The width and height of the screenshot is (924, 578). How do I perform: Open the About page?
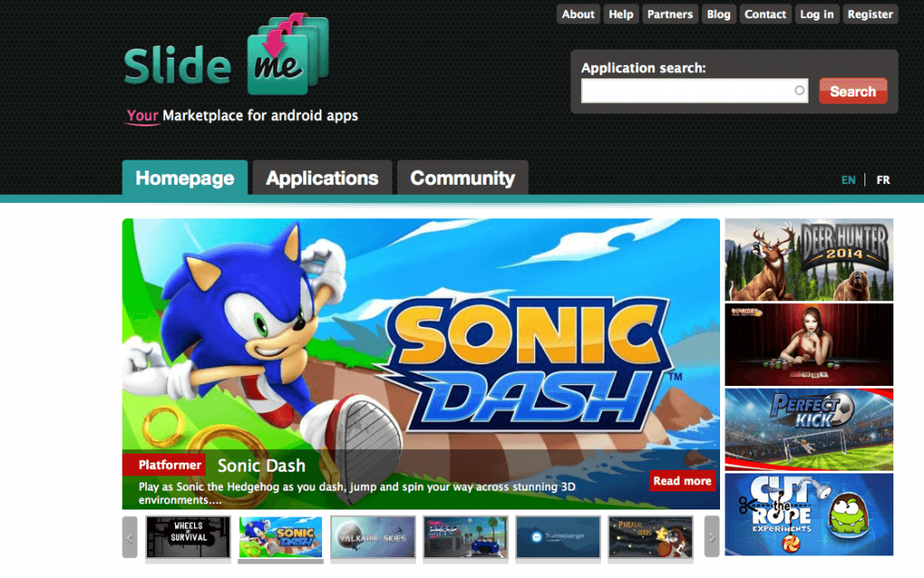[578, 14]
